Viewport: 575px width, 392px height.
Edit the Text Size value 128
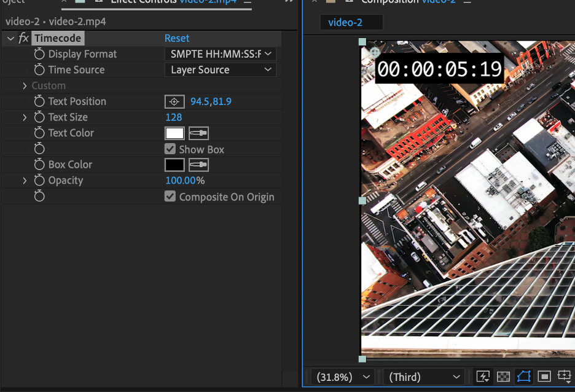click(174, 117)
